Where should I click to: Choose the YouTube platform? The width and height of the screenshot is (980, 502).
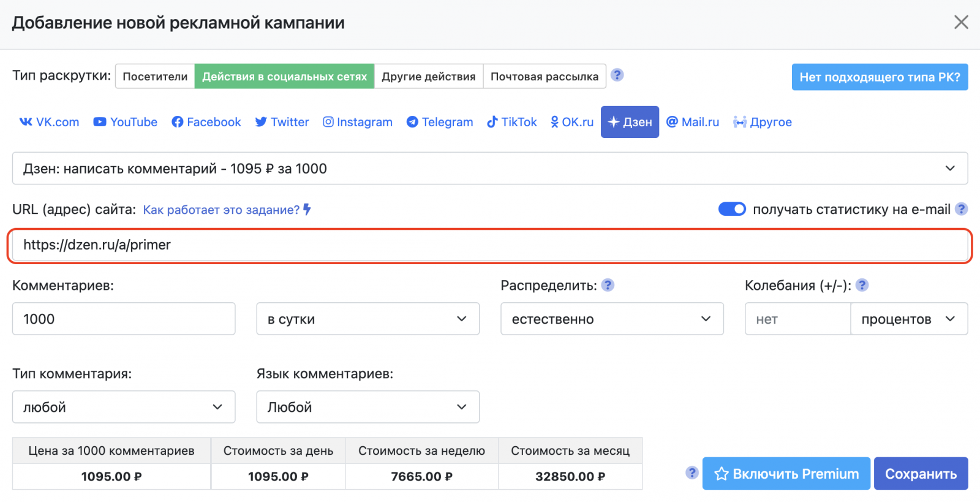126,122
